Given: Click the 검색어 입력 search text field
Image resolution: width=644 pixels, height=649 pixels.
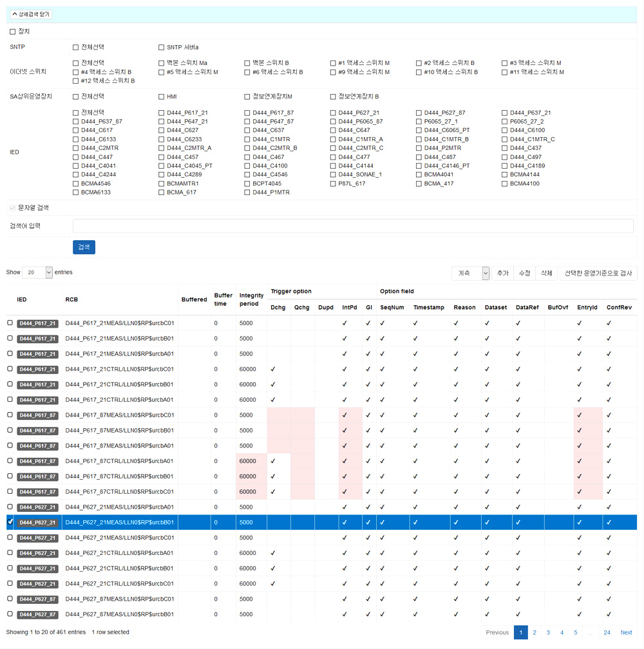Looking at the screenshot, I should coord(353,226).
